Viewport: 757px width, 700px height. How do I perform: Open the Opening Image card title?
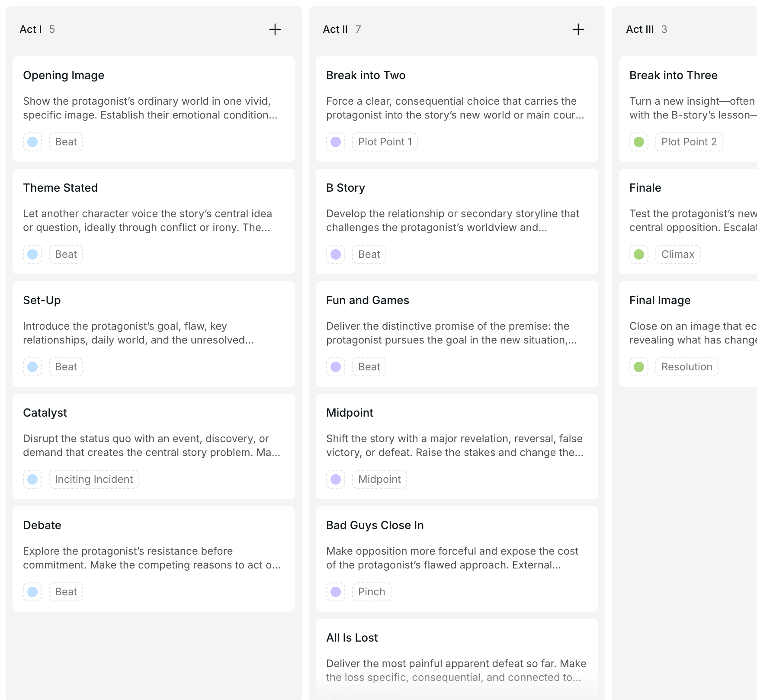click(x=64, y=75)
